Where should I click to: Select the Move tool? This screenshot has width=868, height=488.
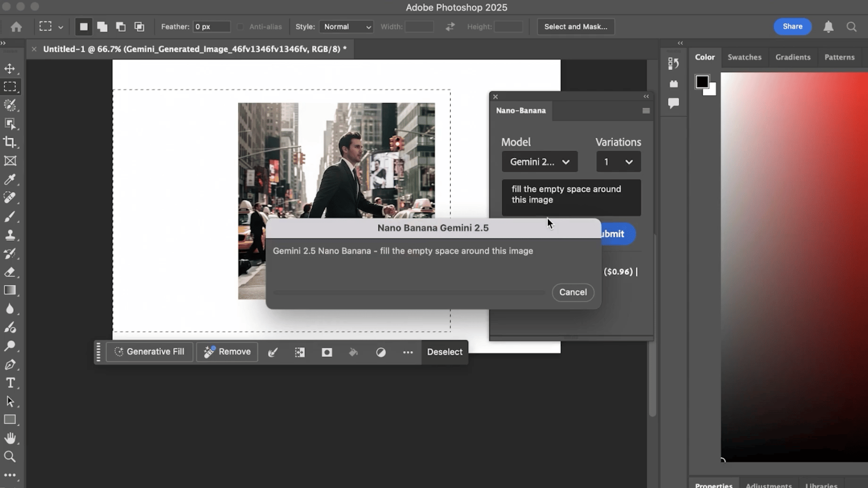coord(10,68)
